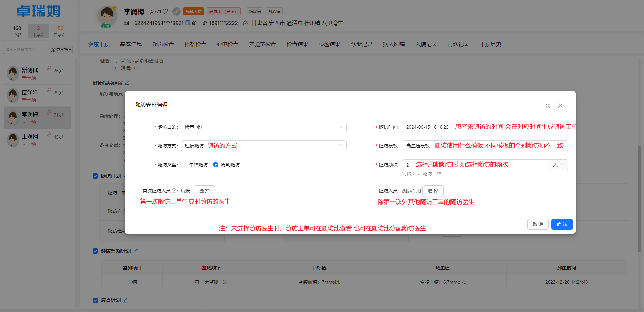Choose 首次随访人员 via 选择 button
This screenshot has height=312, width=644.
click(x=204, y=191)
